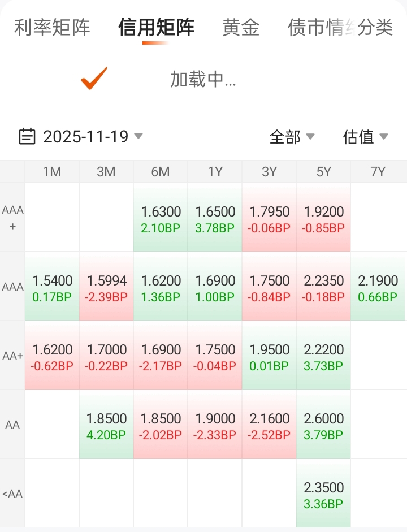Click the calendar icon beside the date
The width and height of the screenshot is (407, 532).
point(27,136)
